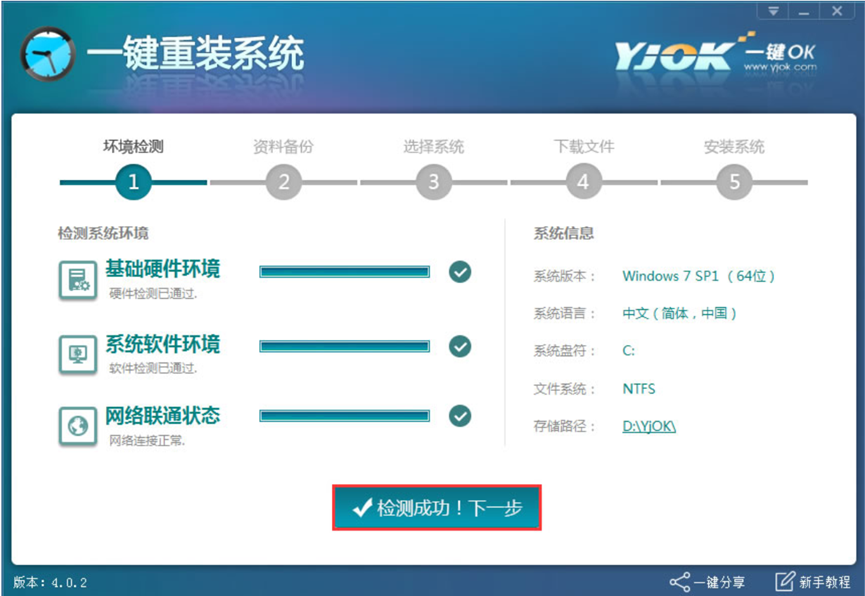Click checkmark beside 系统软件环境 progress bar
The height and width of the screenshot is (596, 865).
460,347
